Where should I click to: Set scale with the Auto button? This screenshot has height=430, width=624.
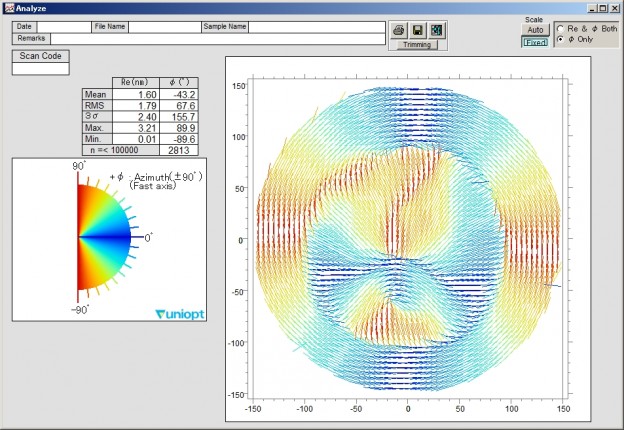(x=535, y=30)
